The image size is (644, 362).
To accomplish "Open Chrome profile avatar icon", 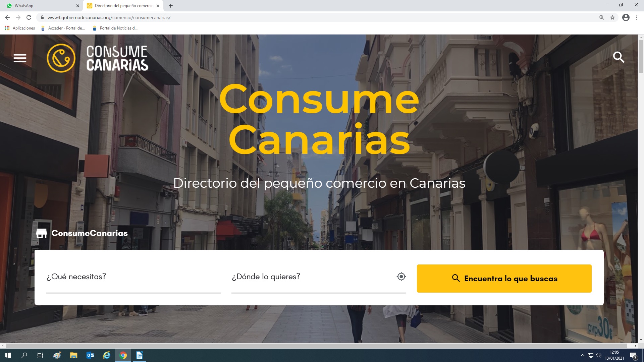I will (626, 17).
